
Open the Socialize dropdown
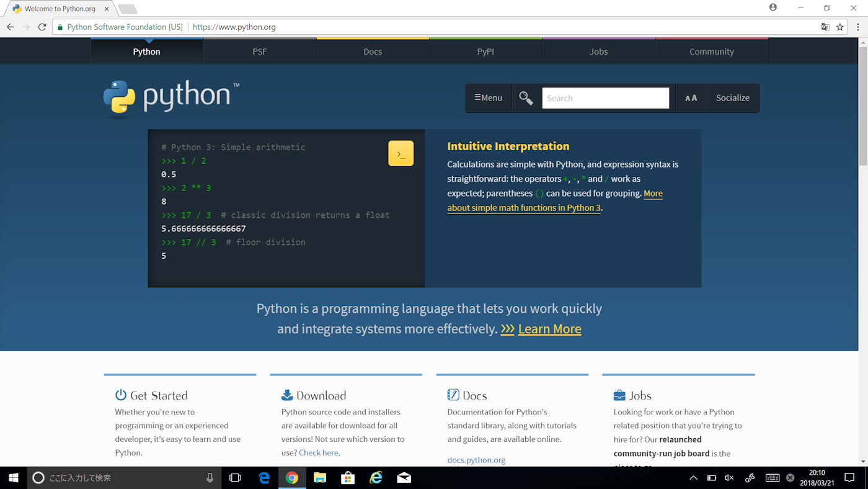click(x=733, y=98)
